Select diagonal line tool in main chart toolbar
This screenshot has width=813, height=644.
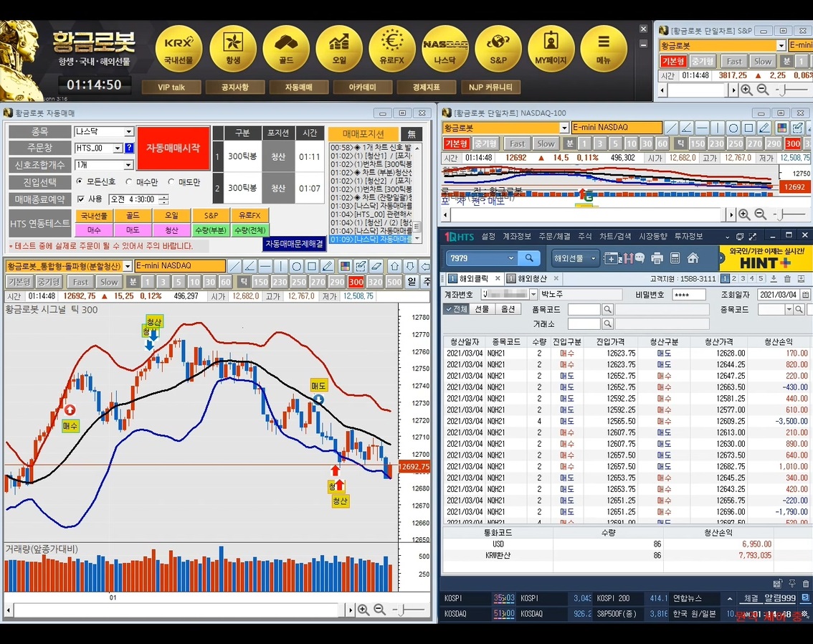click(234, 267)
